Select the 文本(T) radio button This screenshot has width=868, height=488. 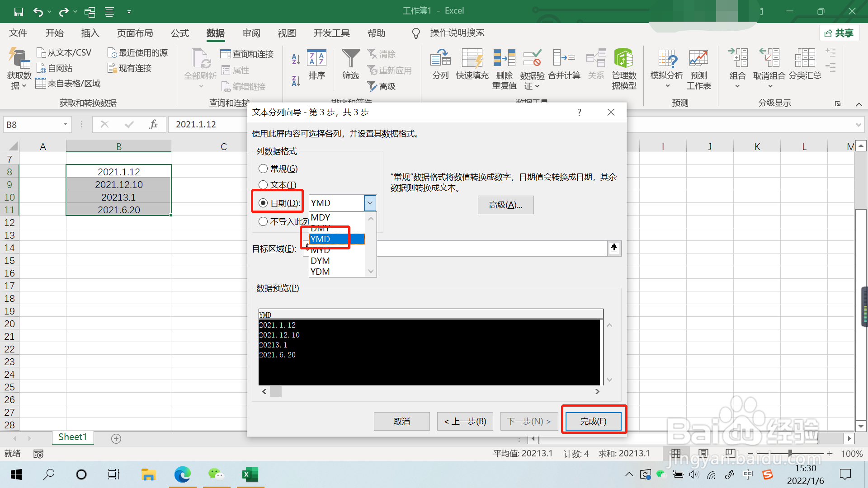pyautogui.click(x=263, y=185)
